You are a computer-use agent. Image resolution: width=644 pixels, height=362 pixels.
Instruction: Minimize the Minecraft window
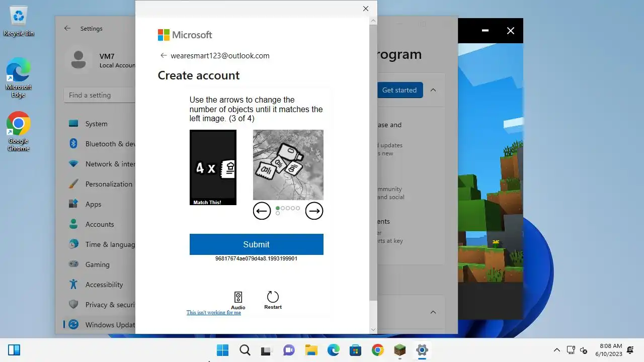pyautogui.click(x=485, y=31)
